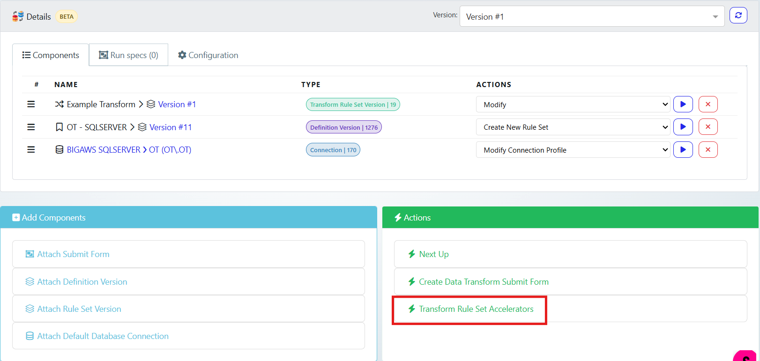Image resolution: width=760 pixels, height=361 pixels.
Task: Click the NAME column header
Action: point(66,84)
